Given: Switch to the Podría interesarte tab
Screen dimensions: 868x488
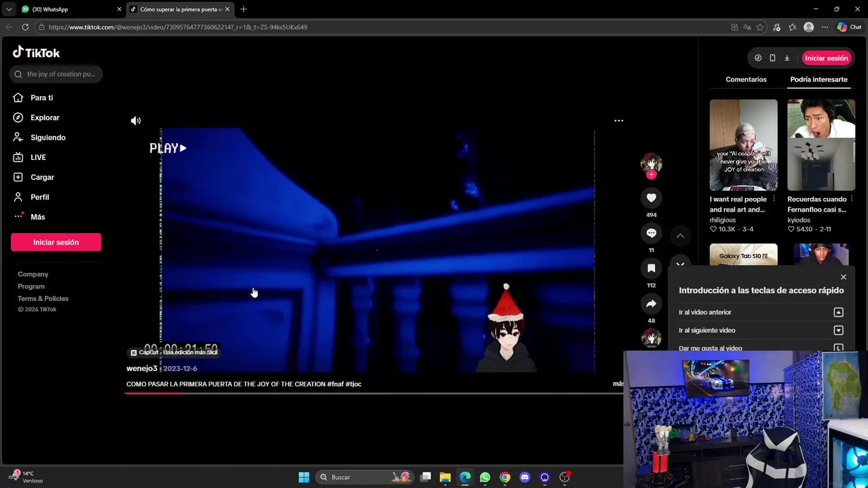Looking at the screenshot, I should click(818, 79).
